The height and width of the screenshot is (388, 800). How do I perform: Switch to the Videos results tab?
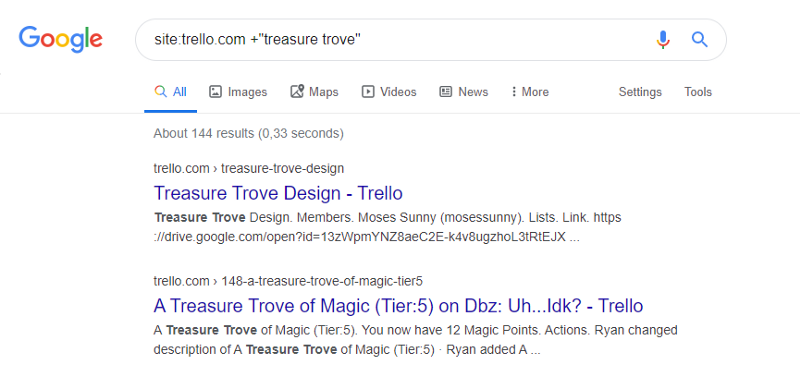click(x=389, y=92)
